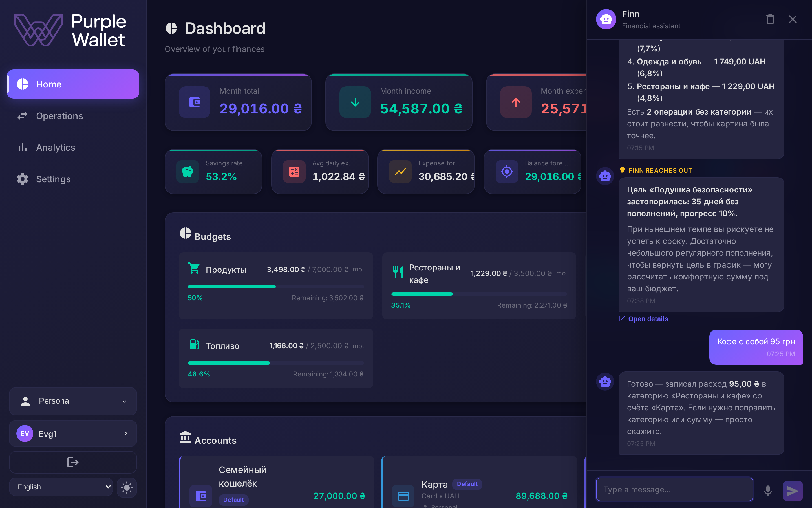Open the Home navigation item
This screenshot has width=812, height=508.
pyautogui.click(x=73, y=84)
